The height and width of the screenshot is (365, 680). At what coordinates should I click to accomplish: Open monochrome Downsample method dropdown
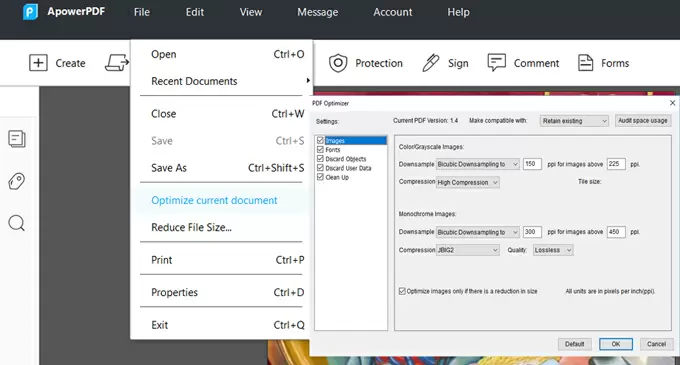[477, 232]
